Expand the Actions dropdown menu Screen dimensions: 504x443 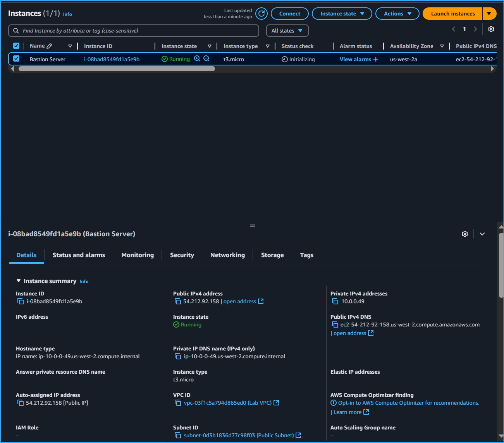click(397, 14)
